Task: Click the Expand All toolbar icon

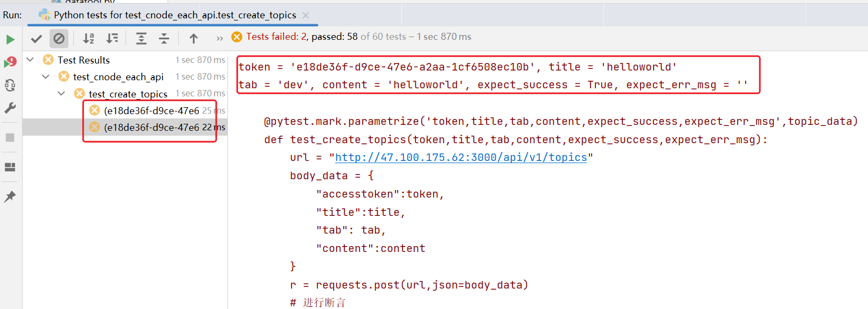Action: [x=141, y=38]
